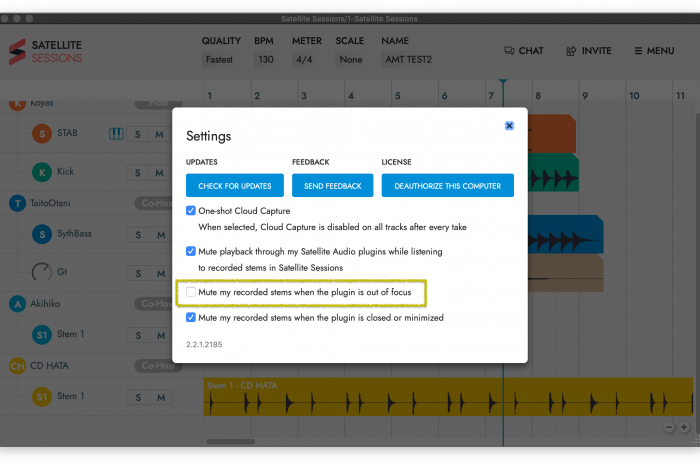Screen dimensions: 700x465
Task: Solo the Kick track
Action: 138,173
